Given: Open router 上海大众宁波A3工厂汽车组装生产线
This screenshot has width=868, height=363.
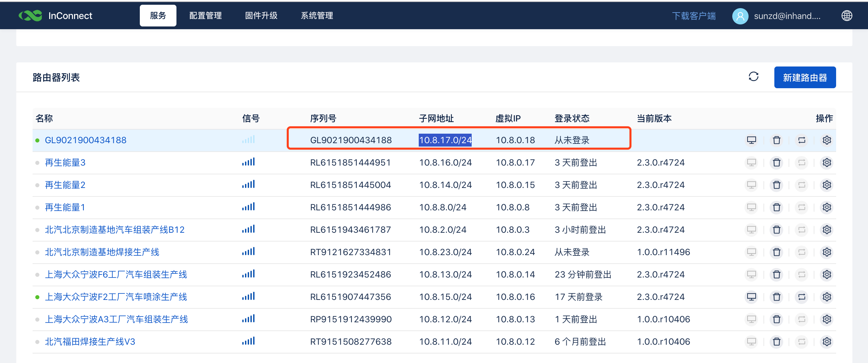Looking at the screenshot, I should [116, 320].
